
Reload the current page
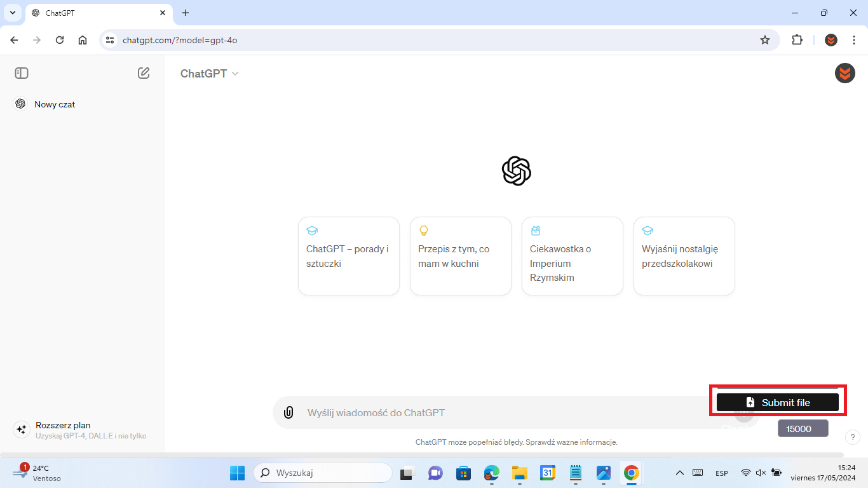coord(60,40)
